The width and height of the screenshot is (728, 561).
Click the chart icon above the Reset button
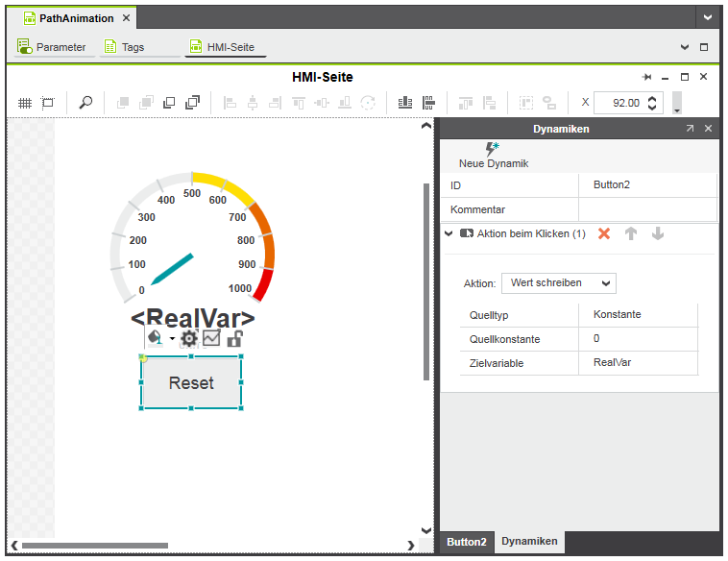pos(211,338)
